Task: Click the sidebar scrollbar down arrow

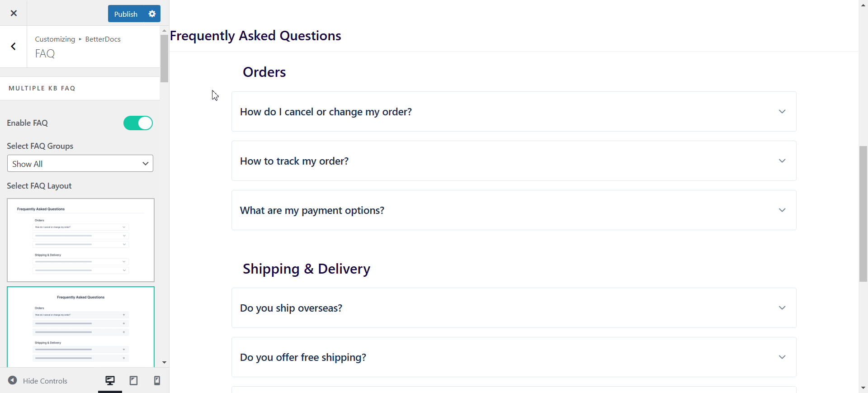Action: [x=164, y=362]
